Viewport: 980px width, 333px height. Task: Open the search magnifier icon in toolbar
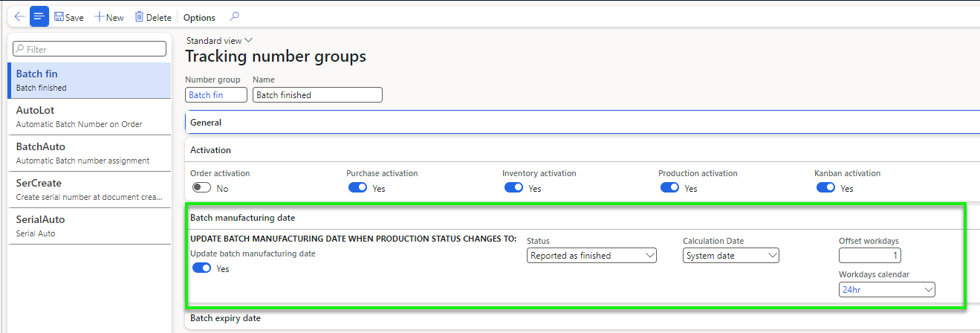(234, 16)
